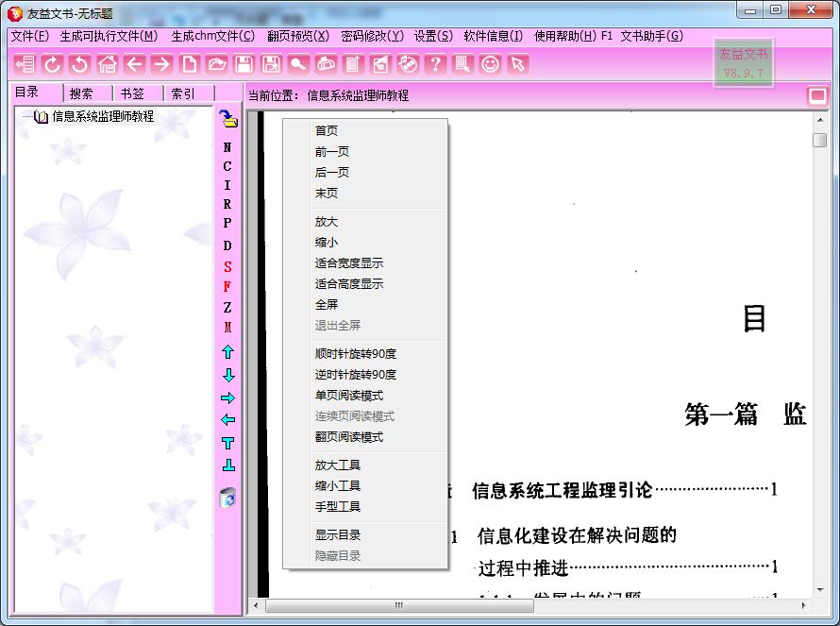This screenshot has height=626, width=840.
Task: Click the smiley face toolbar icon
Action: tap(490, 64)
